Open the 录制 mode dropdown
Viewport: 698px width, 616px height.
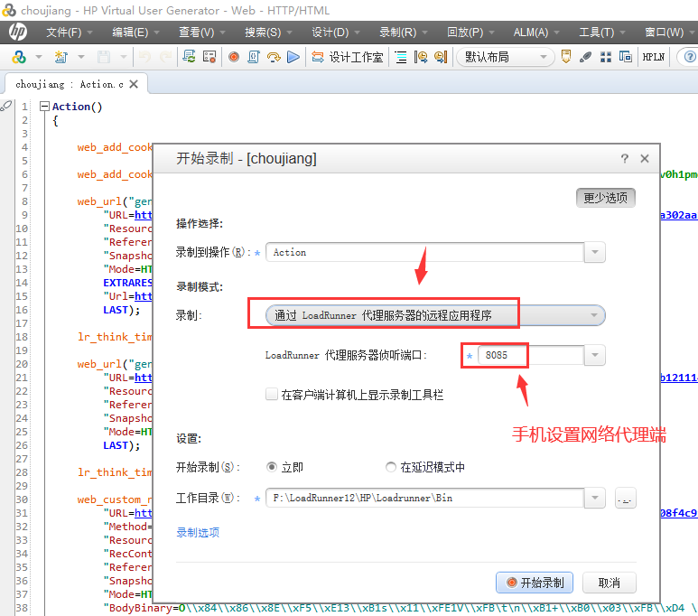pos(435,315)
